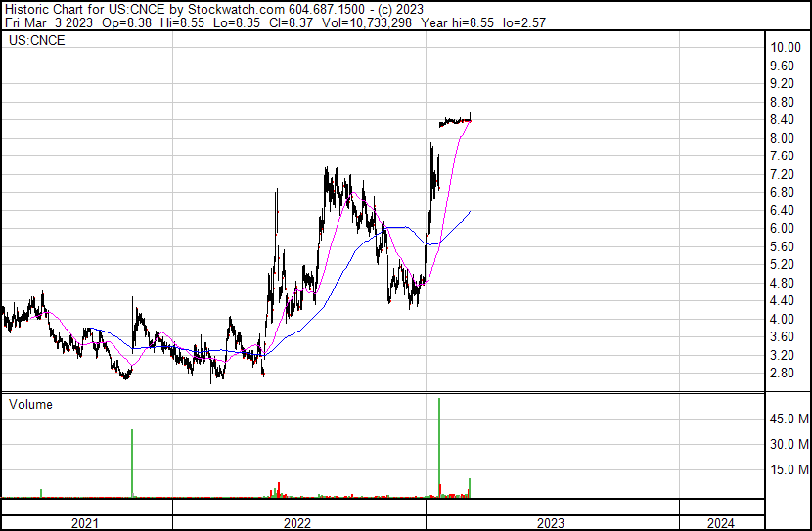Select the 'Fri Mar 3 2023' date text

click(49, 22)
